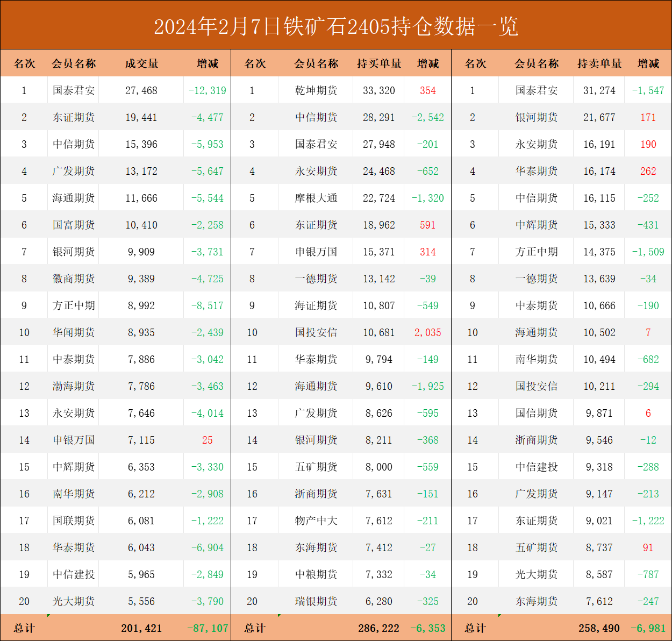Select volume value 27,468 for 国泰君安

[x=141, y=90]
